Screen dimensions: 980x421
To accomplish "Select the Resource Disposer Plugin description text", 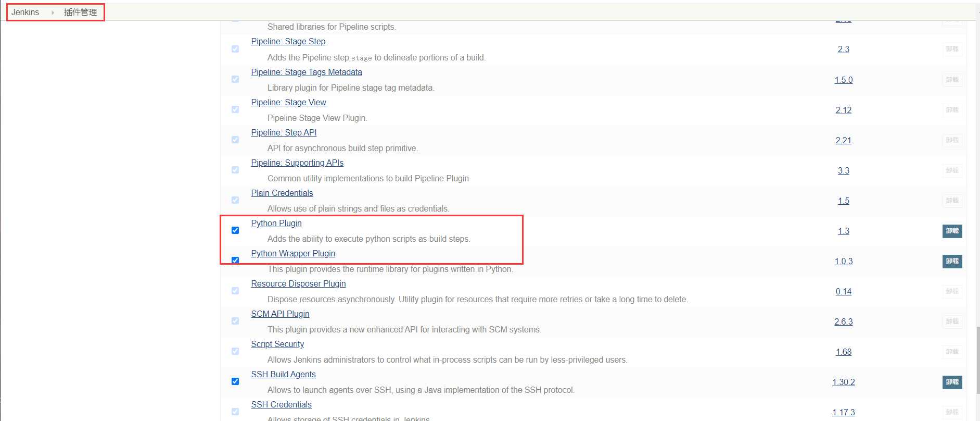I will point(478,299).
